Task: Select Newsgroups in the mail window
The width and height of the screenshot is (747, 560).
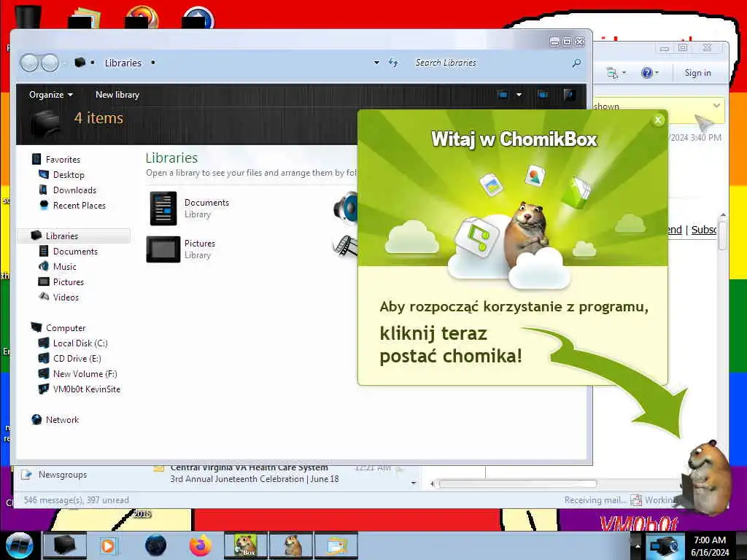Action: (x=63, y=474)
